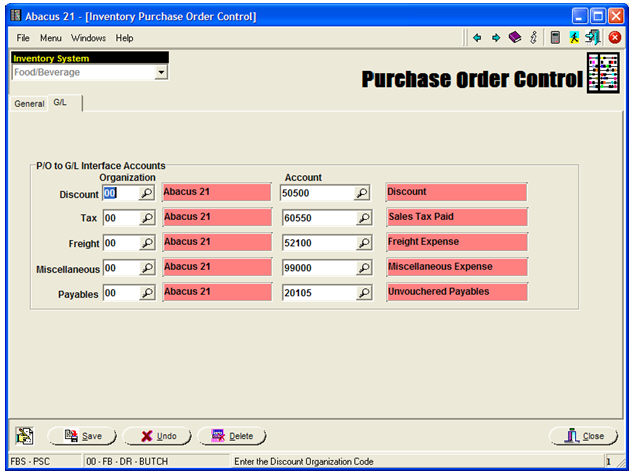Click the Undo button
The image size is (634, 476).
click(x=158, y=436)
